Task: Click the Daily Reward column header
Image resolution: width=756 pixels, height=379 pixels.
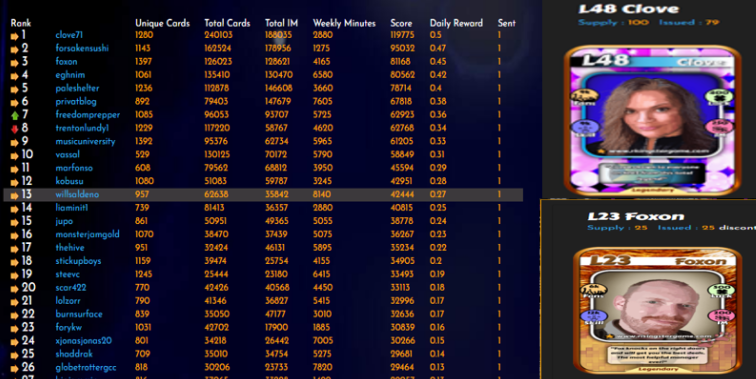Action: 456,23
